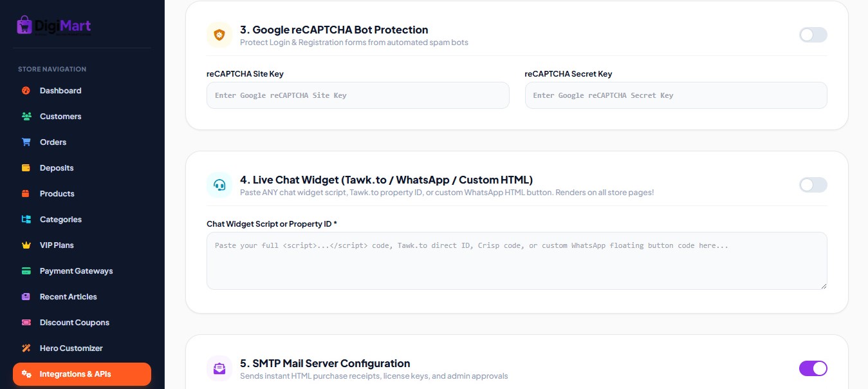This screenshot has height=389, width=868.
Task: Click the Hero Customizer magic wand icon
Action: pos(26,348)
